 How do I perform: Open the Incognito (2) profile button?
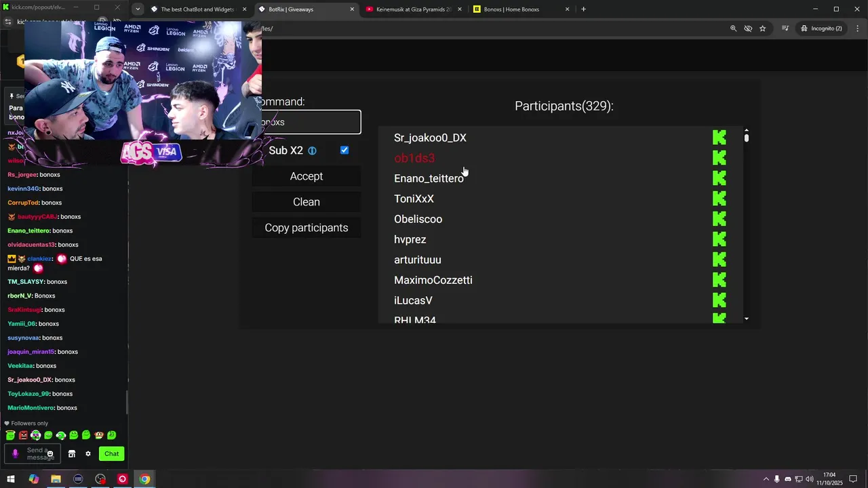pos(821,28)
